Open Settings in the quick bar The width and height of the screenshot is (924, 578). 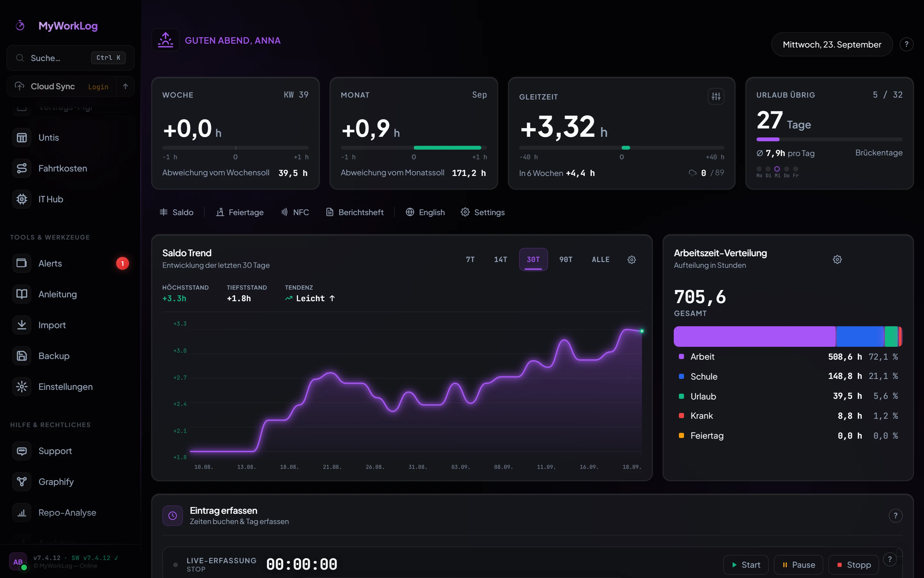pyautogui.click(x=483, y=212)
